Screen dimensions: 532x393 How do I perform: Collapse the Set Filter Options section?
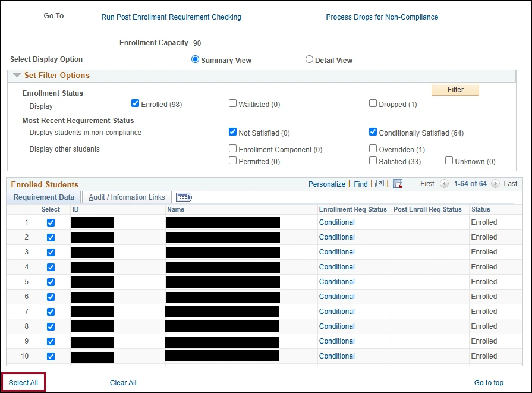(17, 75)
